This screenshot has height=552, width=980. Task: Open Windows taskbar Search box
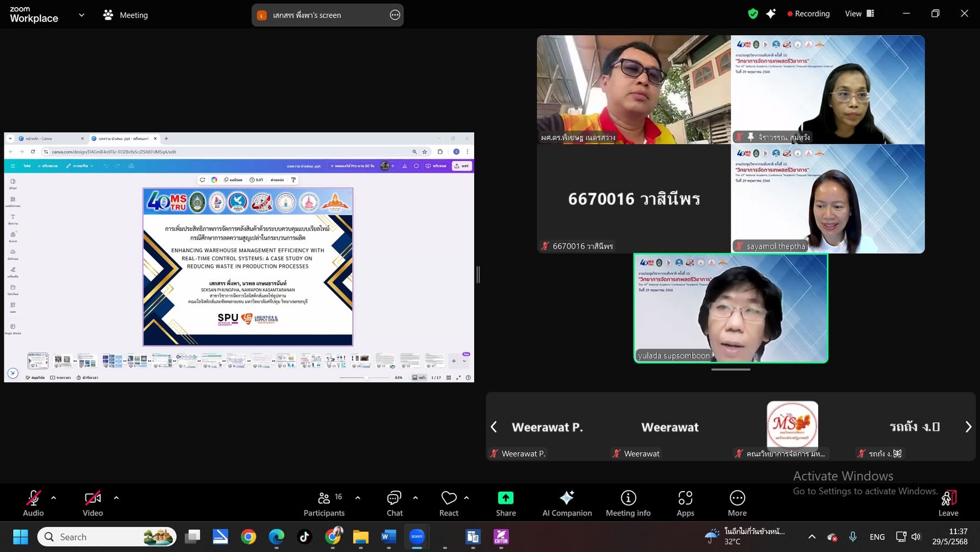[x=107, y=537]
